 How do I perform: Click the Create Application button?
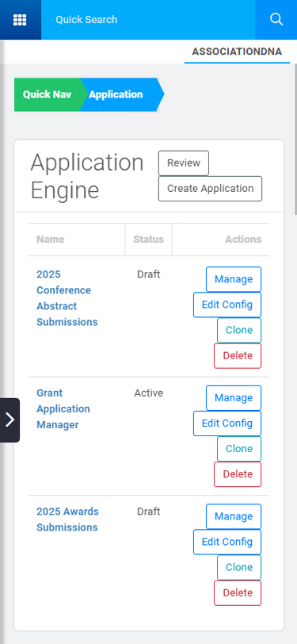[x=210, y=189]
